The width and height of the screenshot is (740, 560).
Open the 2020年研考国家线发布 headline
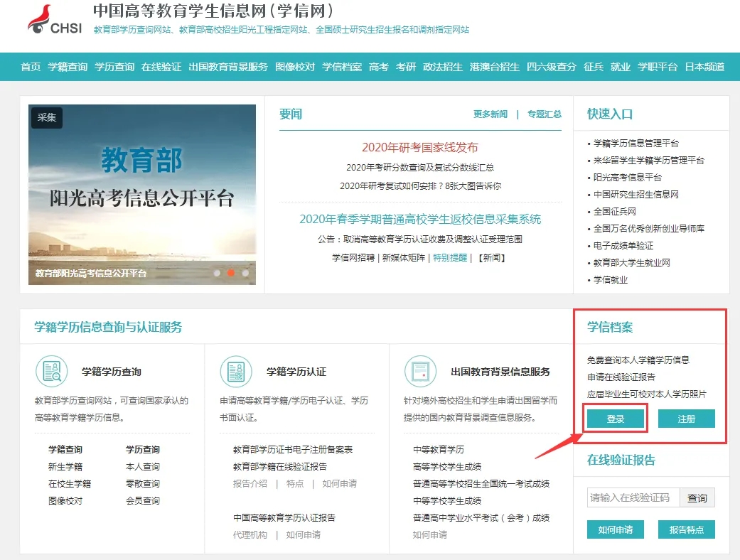(x=420, y=147)
